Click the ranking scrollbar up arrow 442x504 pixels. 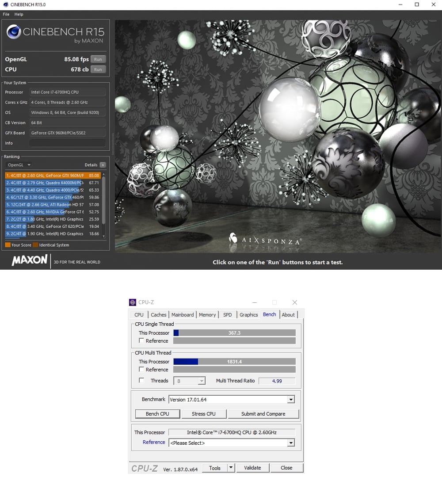tap(103, 174)
